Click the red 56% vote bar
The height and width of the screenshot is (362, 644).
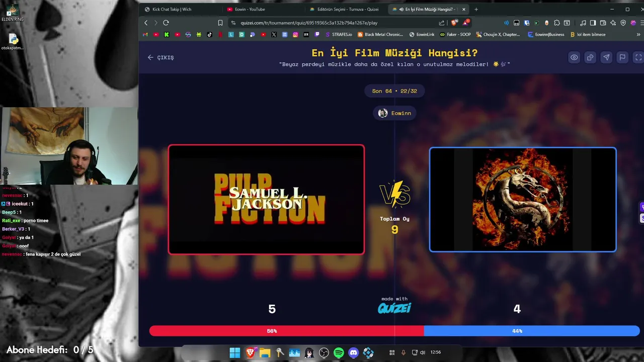pyautogui.click(x=286, y=331)
